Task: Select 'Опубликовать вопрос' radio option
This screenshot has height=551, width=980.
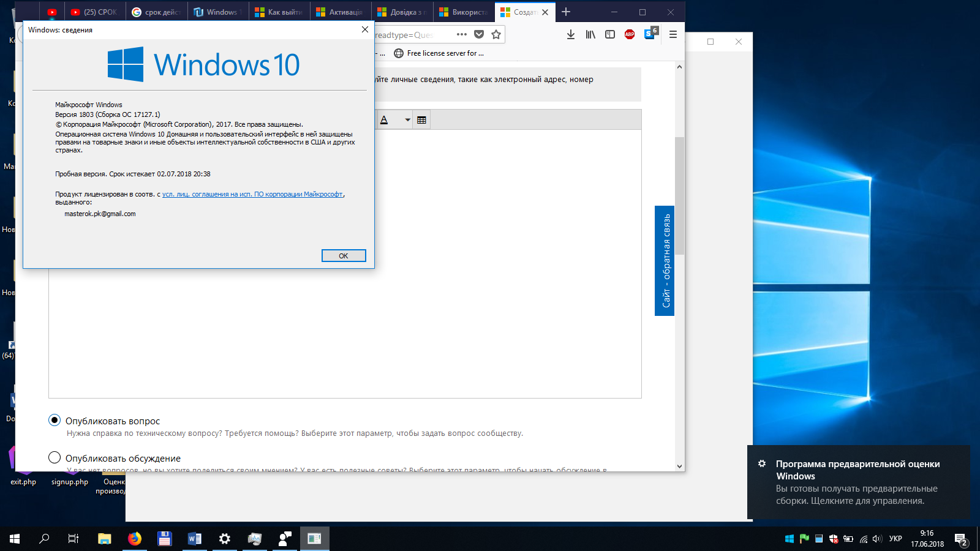Action: point(55,420)
